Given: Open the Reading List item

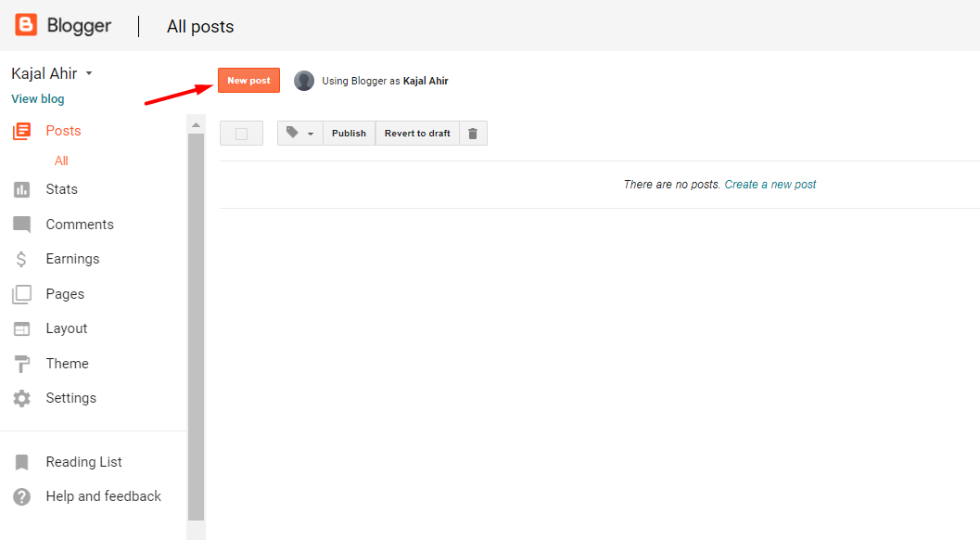Looking at the screenshot, I should (83, 462).
